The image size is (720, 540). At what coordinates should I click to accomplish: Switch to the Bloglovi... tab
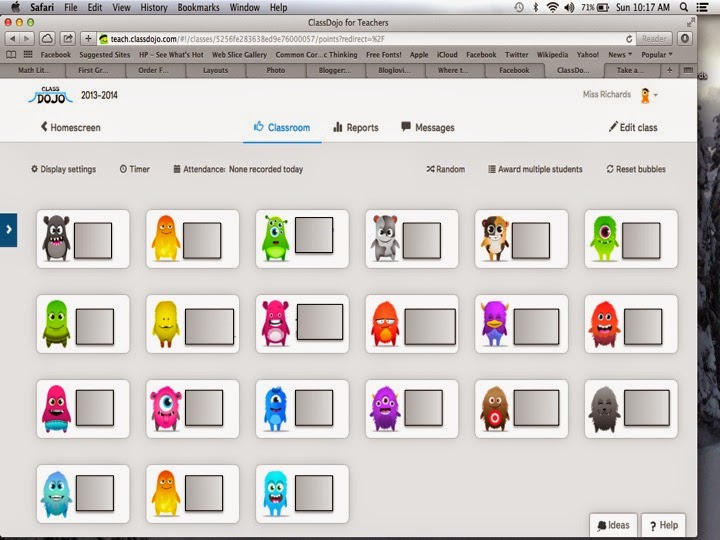click(394, 70)
